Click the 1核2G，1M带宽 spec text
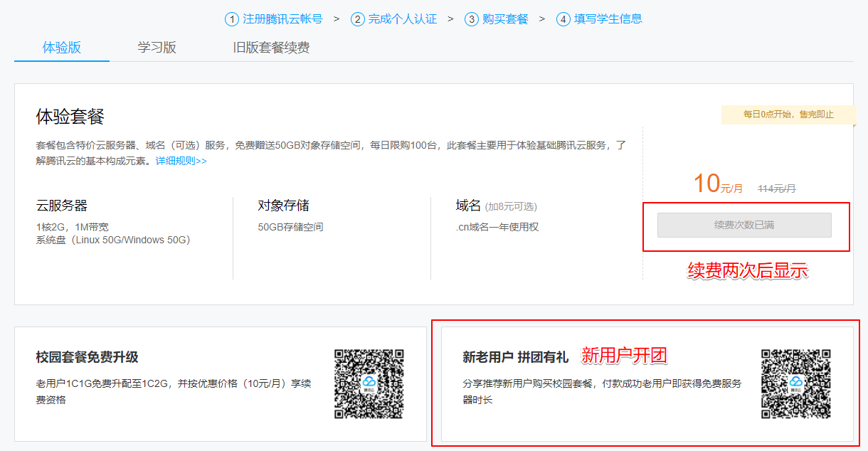 [x=73, y=227]
